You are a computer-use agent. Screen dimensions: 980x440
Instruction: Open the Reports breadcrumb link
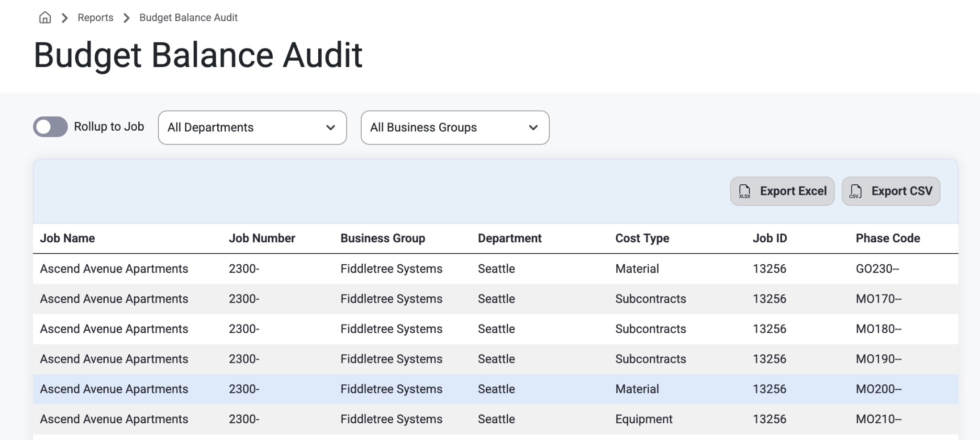click(96, 18)
